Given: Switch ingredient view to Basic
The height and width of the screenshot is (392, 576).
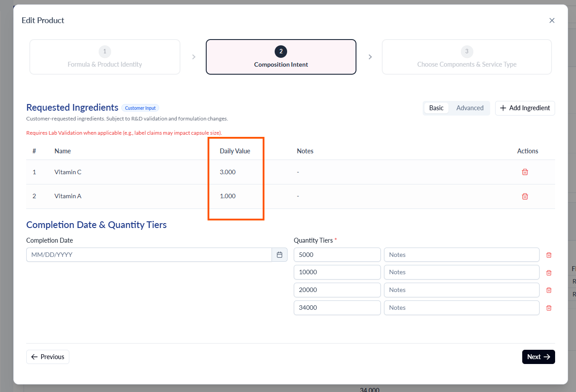Looking at the screenshot, I should click(436, 108).
